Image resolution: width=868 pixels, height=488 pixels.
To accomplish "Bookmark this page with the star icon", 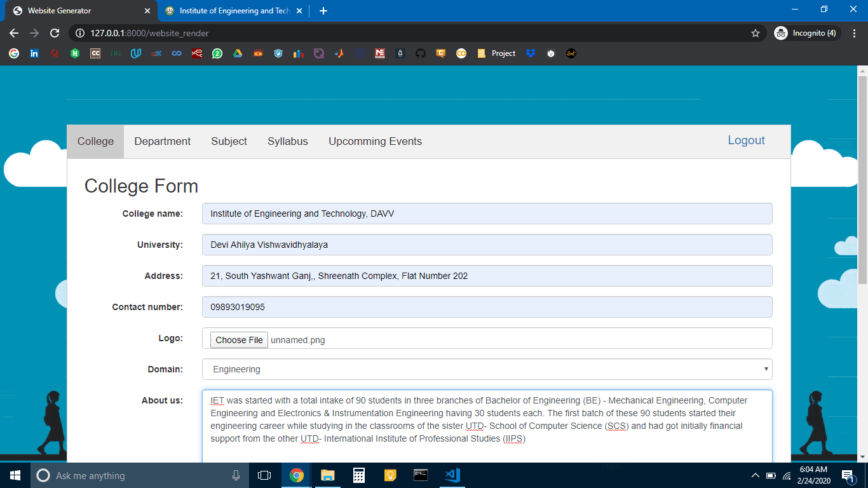I will pyautogui.click(x=756, y=33).
